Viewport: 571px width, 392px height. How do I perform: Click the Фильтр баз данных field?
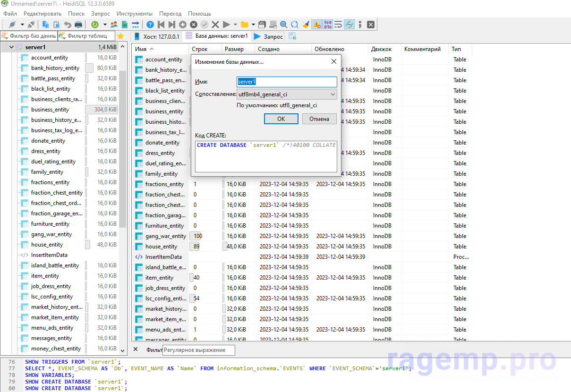point(29,36)
